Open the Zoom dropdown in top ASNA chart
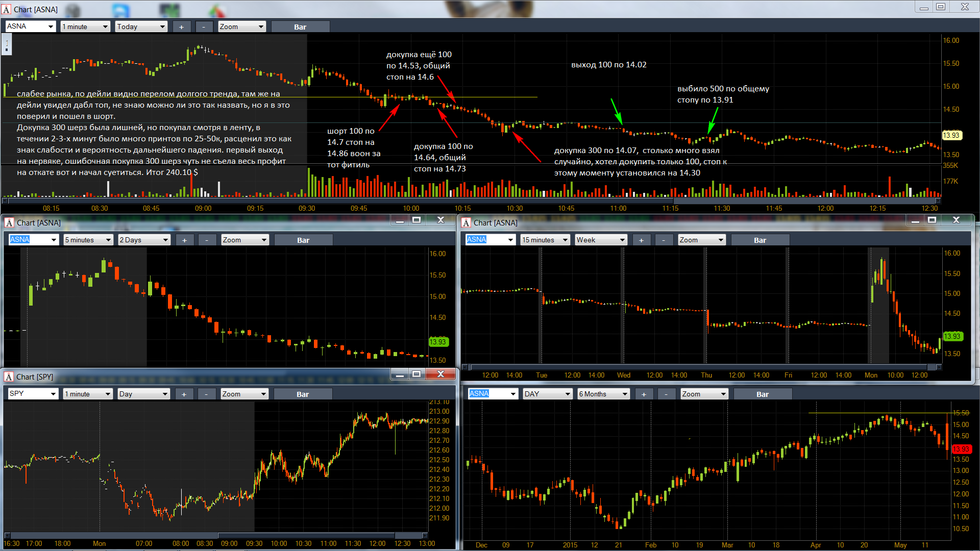The image size is (980, 551). (x=242, y=27)
